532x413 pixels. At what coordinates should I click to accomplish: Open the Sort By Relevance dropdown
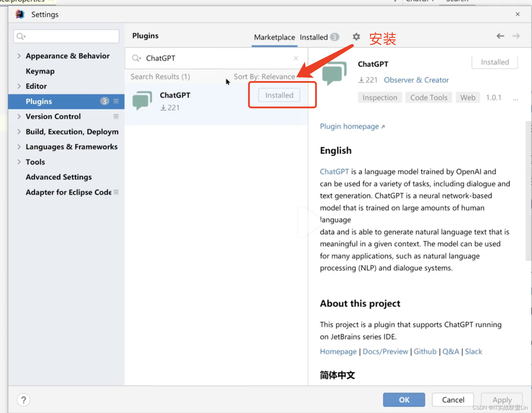tap(267, 77)
